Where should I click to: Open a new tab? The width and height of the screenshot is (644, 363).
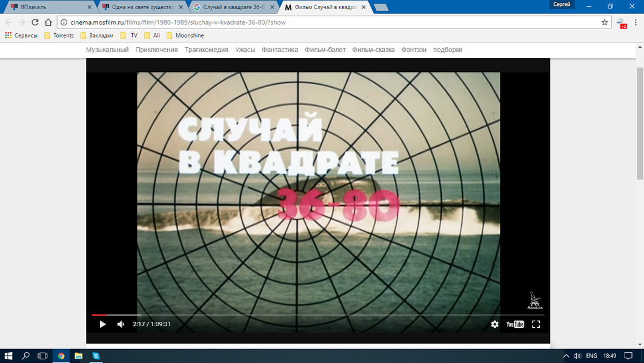pos(381,7)
